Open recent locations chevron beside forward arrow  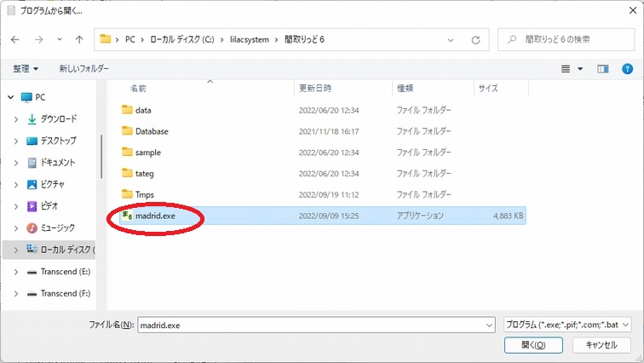click(60, 39)
